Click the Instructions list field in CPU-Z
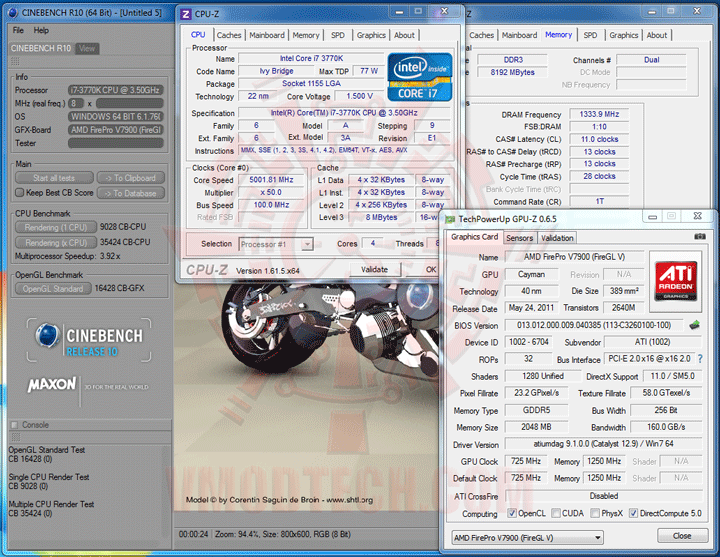Screen dimensions: 720x557 (x=344, y=151)
